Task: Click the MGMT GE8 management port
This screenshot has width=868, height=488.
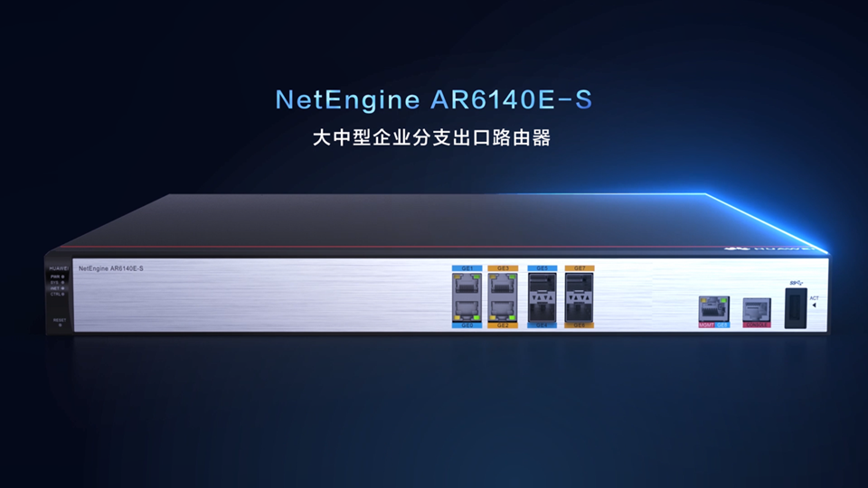Action: pos(713,309)
